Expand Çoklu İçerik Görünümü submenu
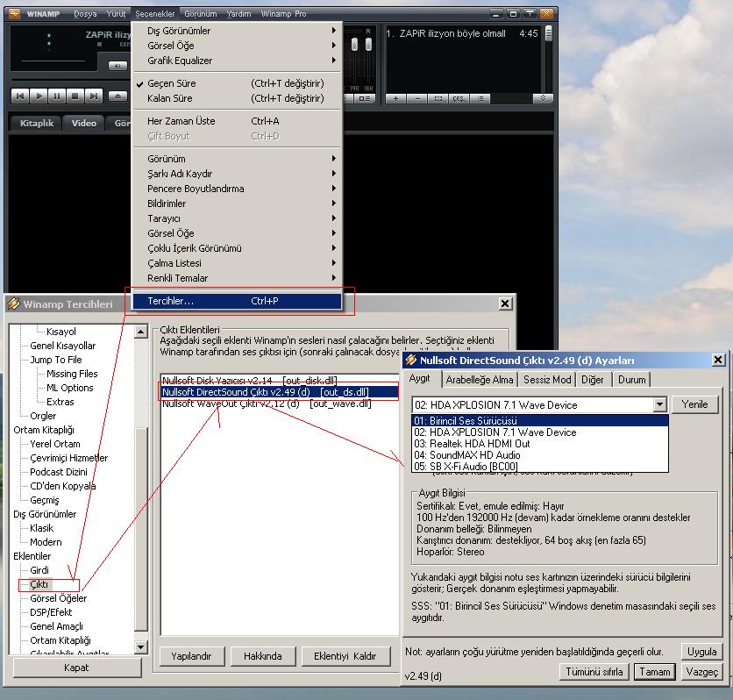This screenshot has width=733, height=700. 238,248
